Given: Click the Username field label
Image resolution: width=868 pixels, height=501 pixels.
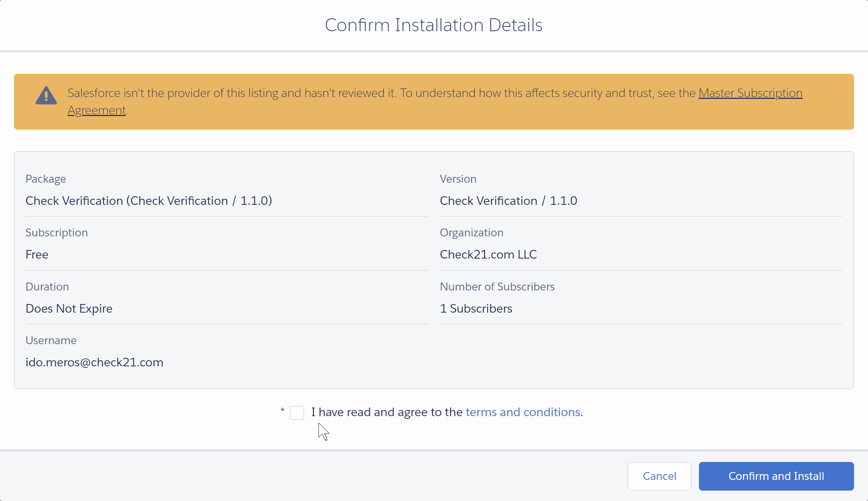Looking at the screenshot, I should [51, 341].
